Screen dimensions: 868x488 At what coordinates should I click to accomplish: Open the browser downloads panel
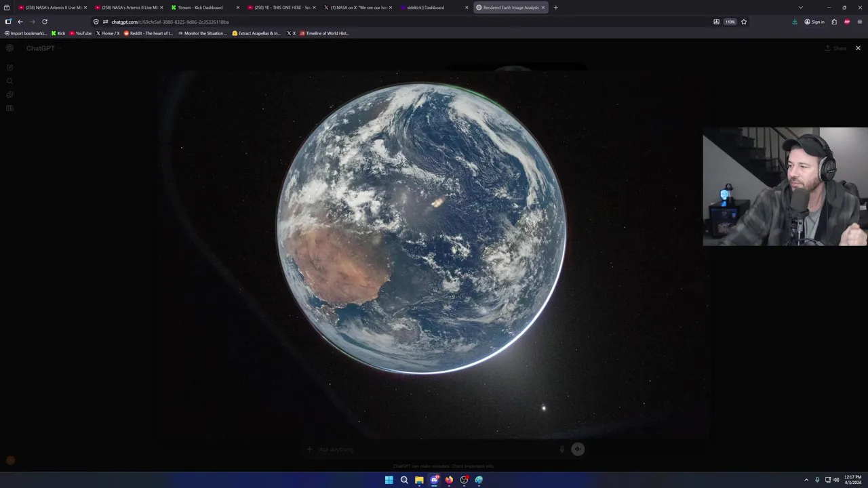(795, 22)
